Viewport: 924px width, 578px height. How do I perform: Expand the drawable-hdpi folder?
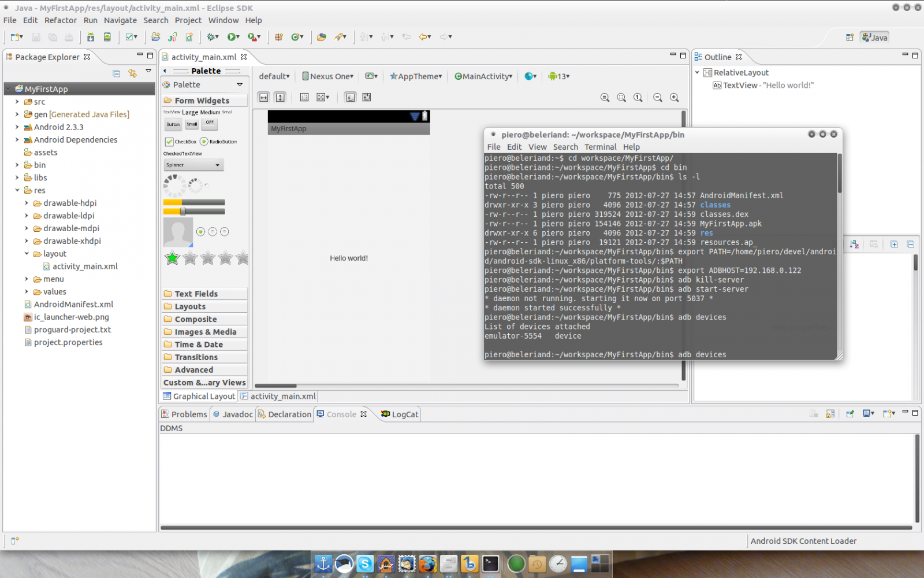point(27,203)
